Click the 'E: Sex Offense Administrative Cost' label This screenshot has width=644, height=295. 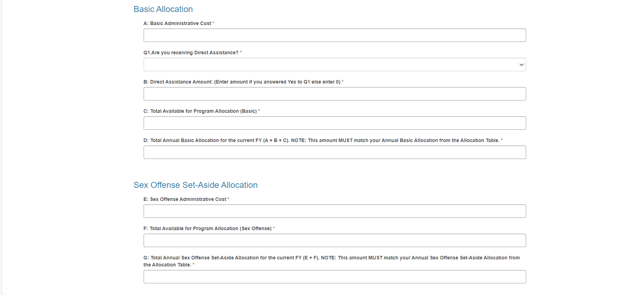pos(185,199)
